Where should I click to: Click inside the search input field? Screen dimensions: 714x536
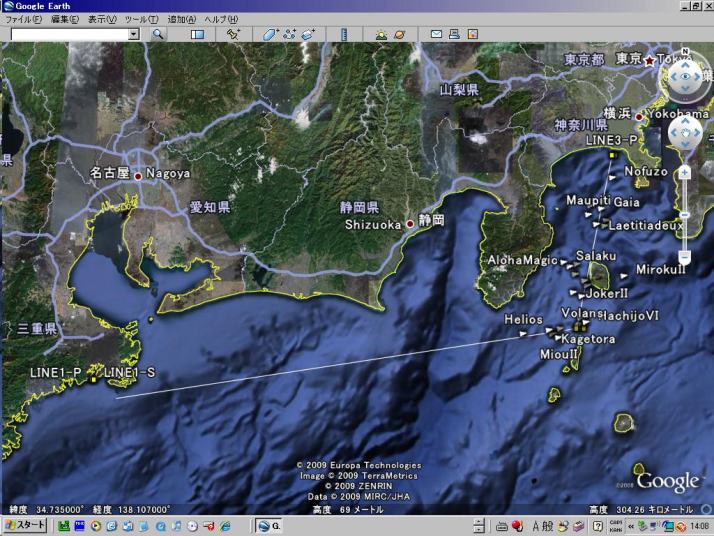pos(70,34)
